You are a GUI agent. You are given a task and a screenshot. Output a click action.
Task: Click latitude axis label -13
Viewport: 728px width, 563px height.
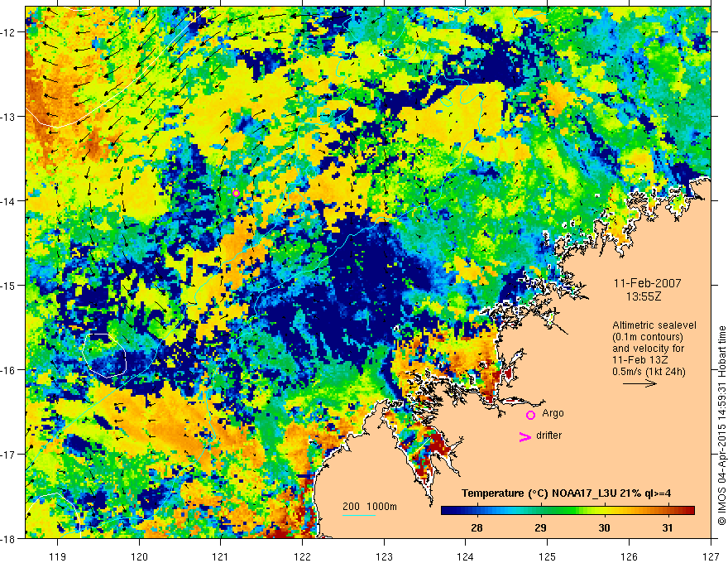[x=8, y=117]
